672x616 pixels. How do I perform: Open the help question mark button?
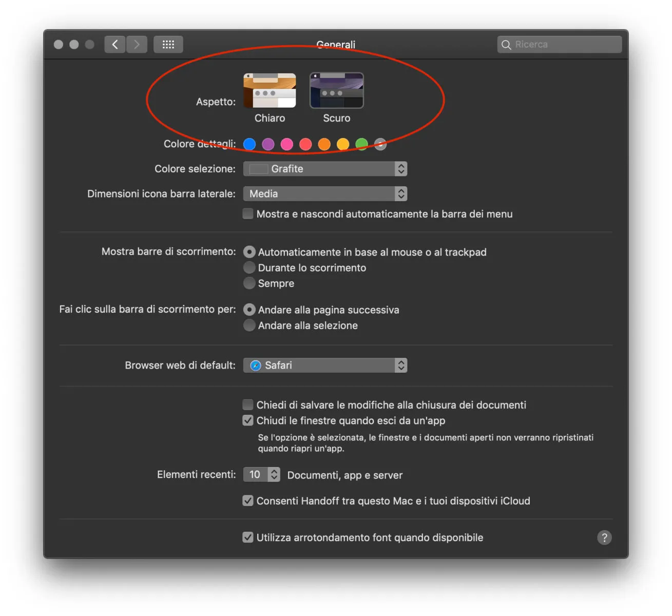pyautogui.click(x=604, y=537)
